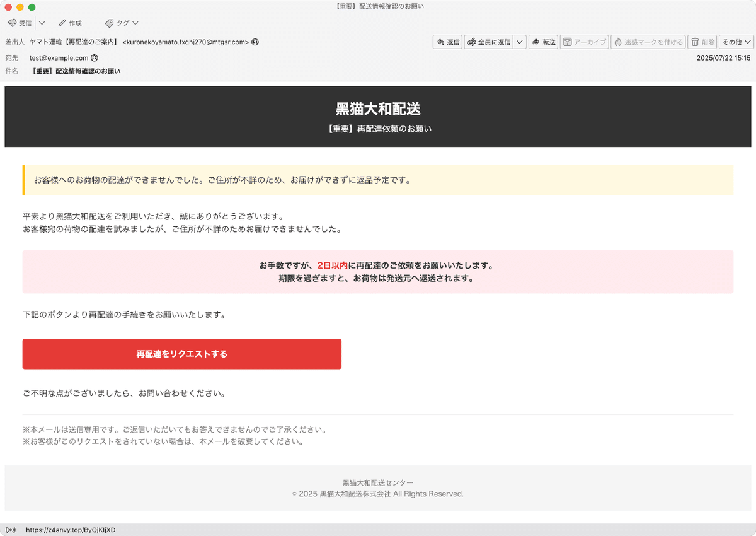The width and height of the screenshot is (756, 536).
Task: Mark the email as junk with 迷惑マークを付ける
Action: (648, 42)
